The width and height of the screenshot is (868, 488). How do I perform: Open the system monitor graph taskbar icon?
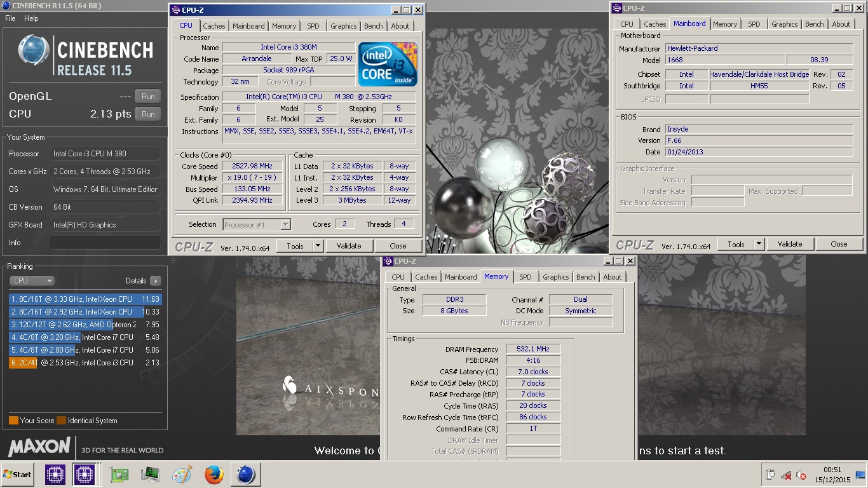151,474
